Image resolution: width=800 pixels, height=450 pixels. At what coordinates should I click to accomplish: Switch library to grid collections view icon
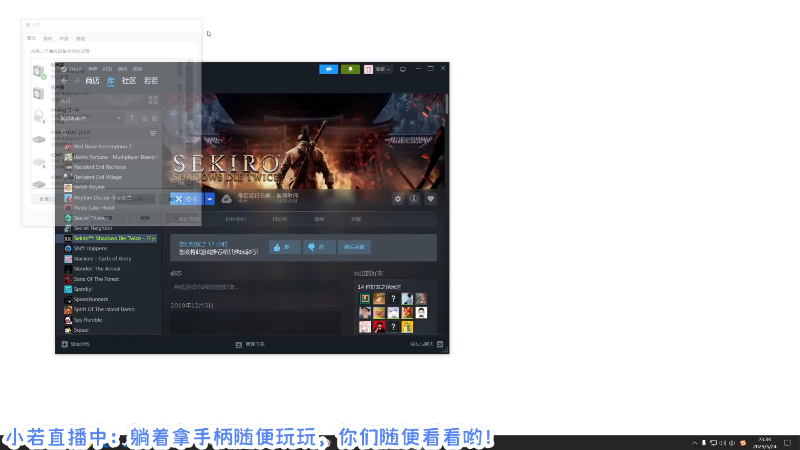click(153, 101)
